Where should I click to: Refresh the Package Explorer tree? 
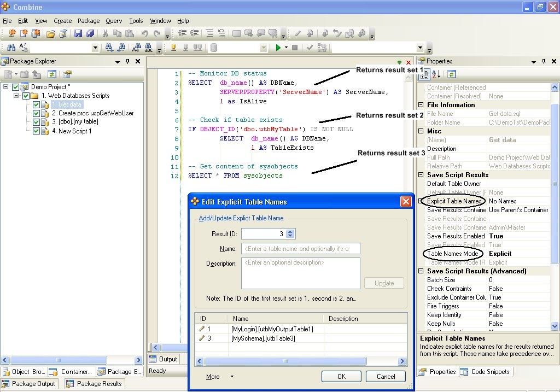52,74
